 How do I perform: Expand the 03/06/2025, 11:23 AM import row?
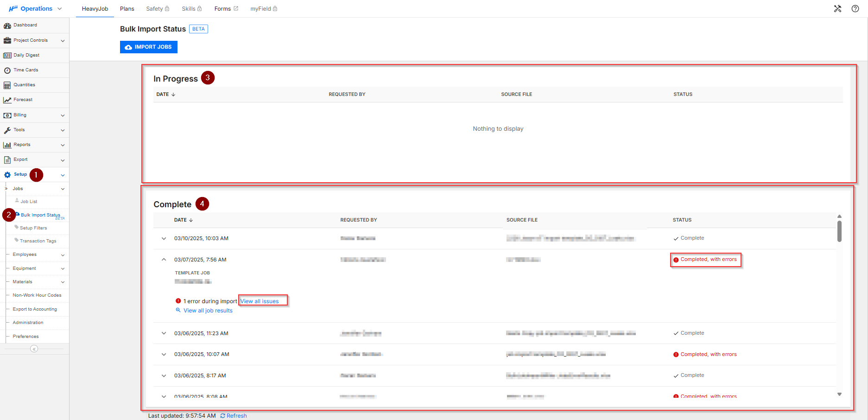[x=164, y=333]
